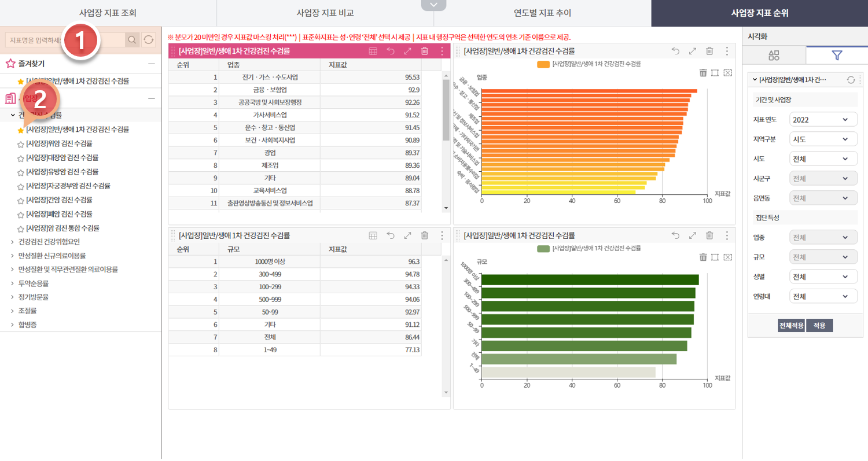Open the 지표 연도 2022 dropdown
The height and width of the screenshot is (461, 868).
tap(823, 120)
